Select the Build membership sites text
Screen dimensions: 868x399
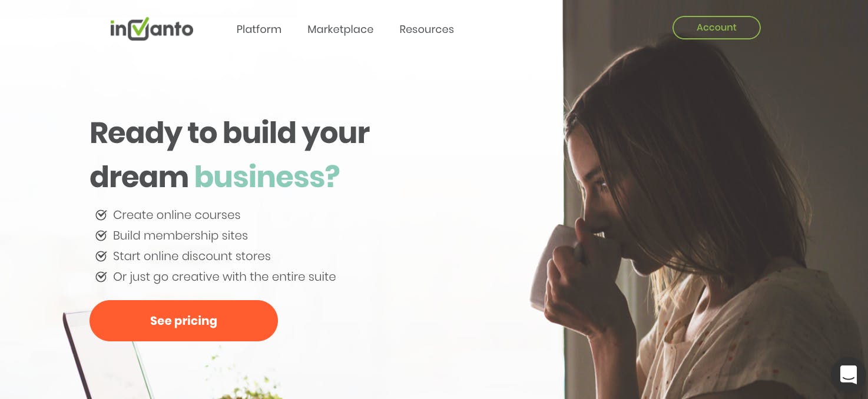(180, 235)
